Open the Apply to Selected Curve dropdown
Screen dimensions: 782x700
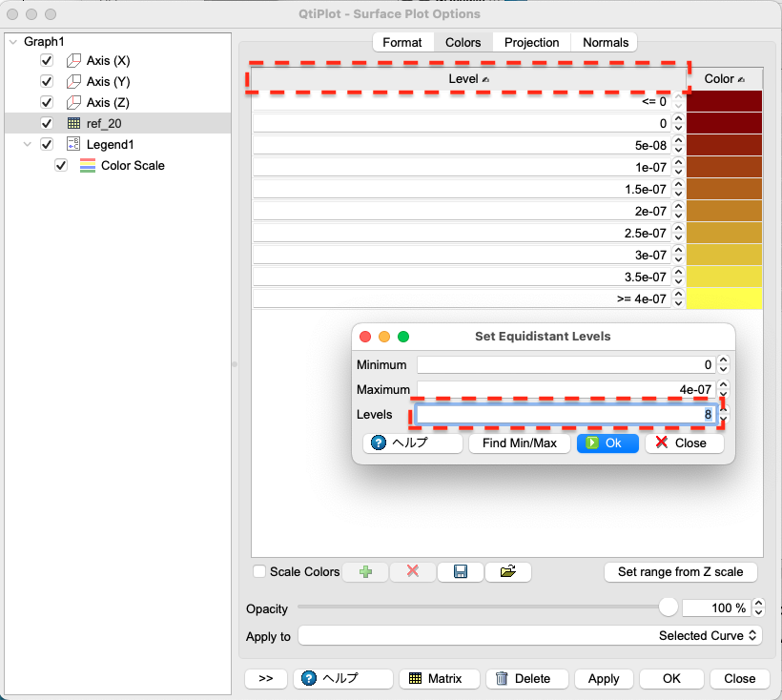(530, 636)
